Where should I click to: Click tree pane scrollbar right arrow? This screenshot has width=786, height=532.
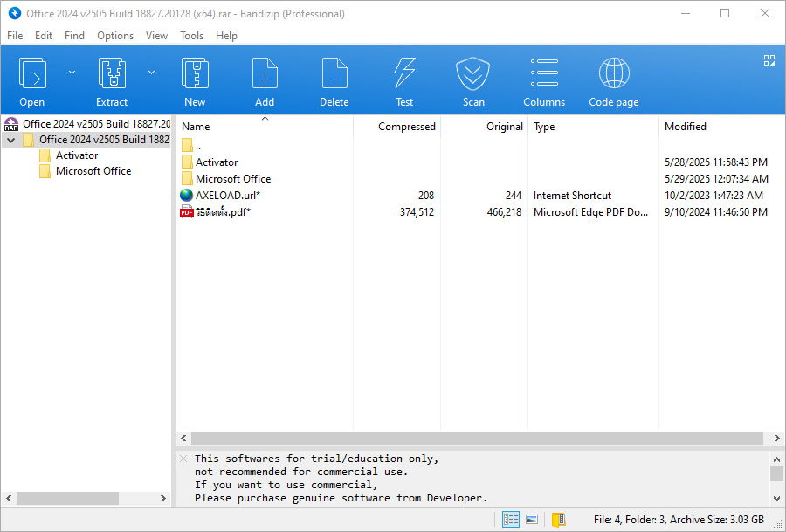[x=163, y=499]
